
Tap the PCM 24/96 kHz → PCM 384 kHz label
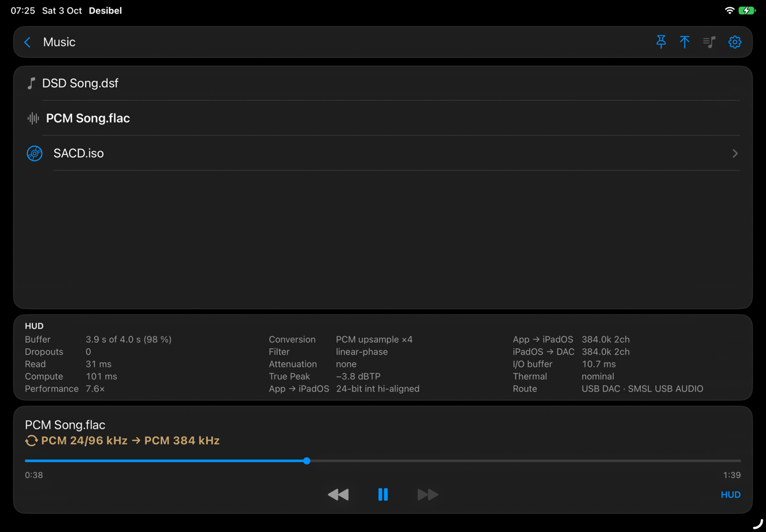[130, 441]
